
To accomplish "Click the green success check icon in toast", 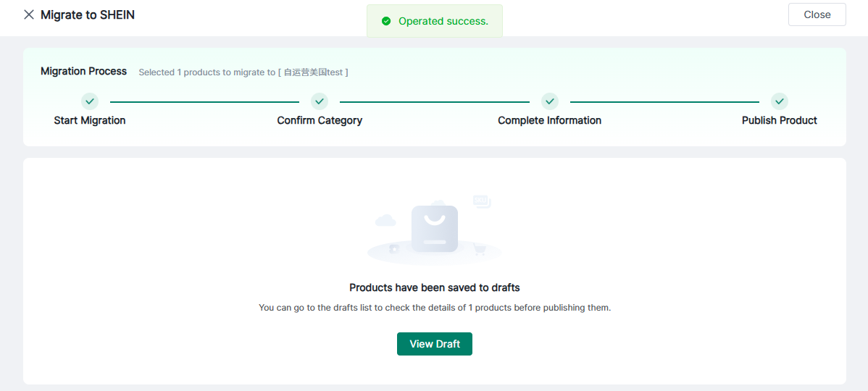I will point(386,21).
